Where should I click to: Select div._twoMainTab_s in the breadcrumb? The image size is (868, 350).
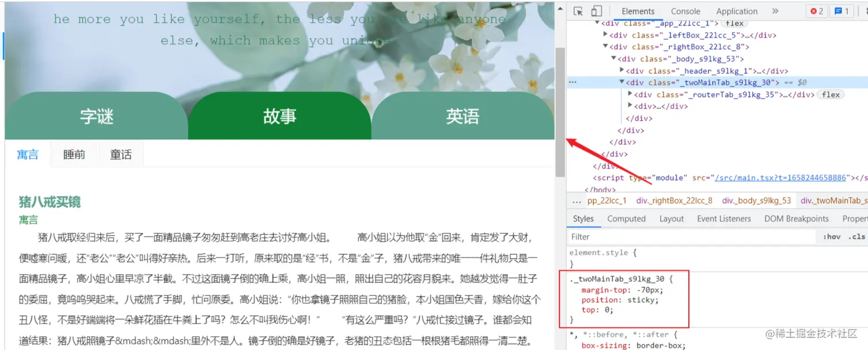(x=834, y=201)
